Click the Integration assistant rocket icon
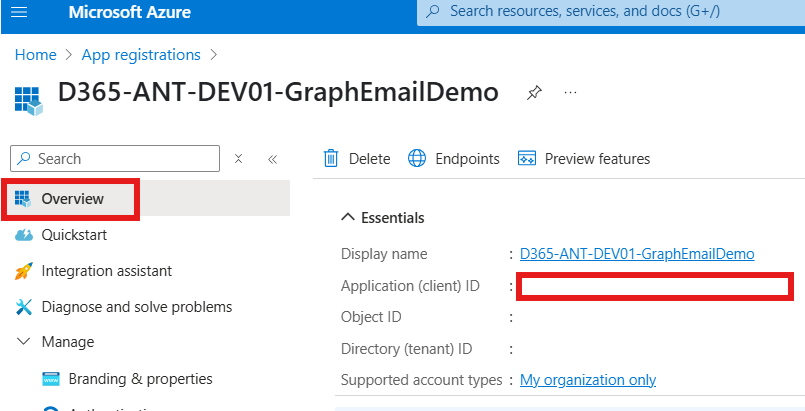Image resolution: width=805 pixels, height=411 pixels. point(24,271)
